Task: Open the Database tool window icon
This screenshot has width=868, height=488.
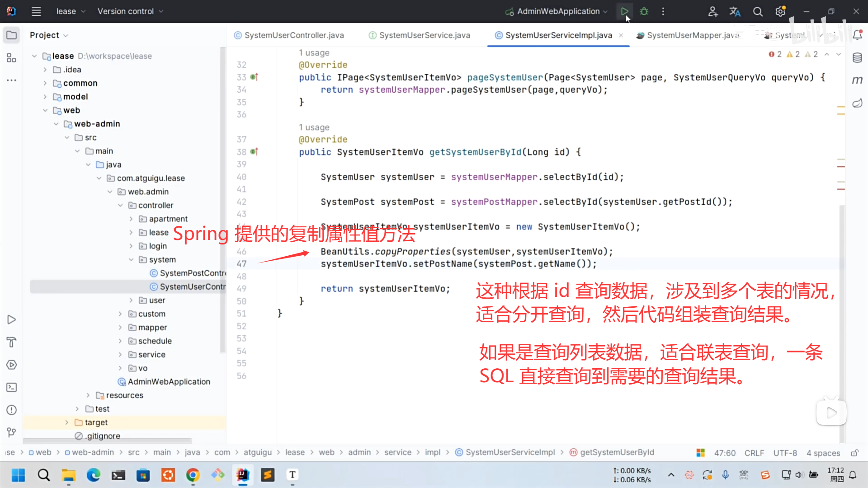Action: tap(857, 58)
